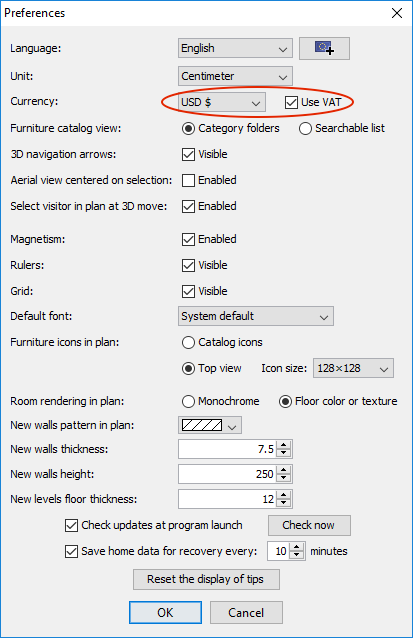Open the Currency USD $ dropdown
Viewport: 413px width, 638px height.
pos(222,102)
